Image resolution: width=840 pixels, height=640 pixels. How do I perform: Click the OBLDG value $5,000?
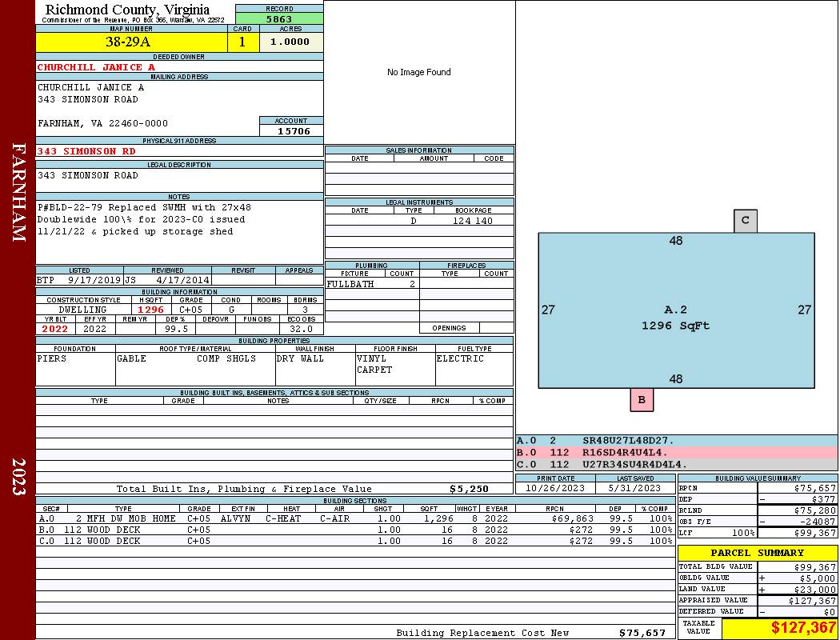(818, 578)
